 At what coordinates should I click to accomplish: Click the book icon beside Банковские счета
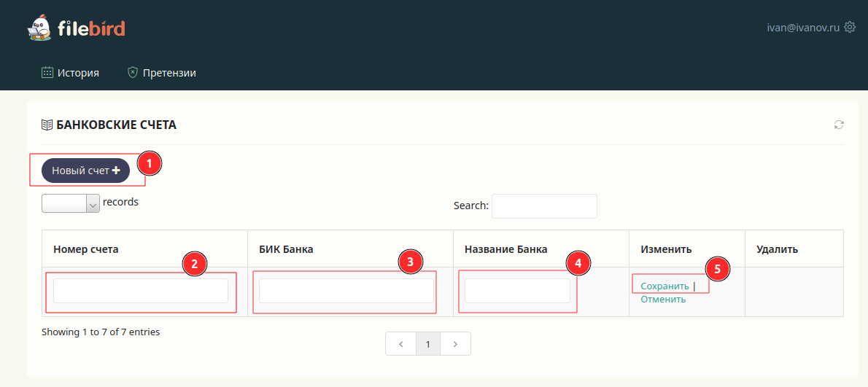point(47,125)
